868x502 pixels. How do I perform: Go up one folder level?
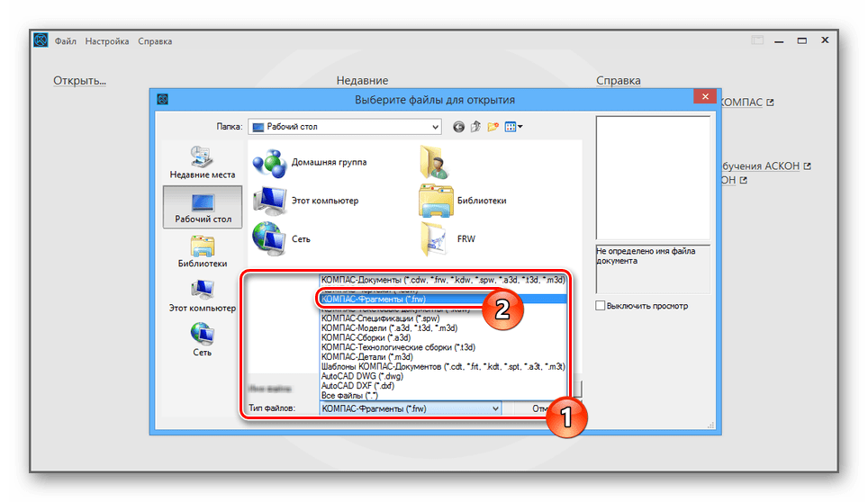pyautogui.click(x=475, y=127)
